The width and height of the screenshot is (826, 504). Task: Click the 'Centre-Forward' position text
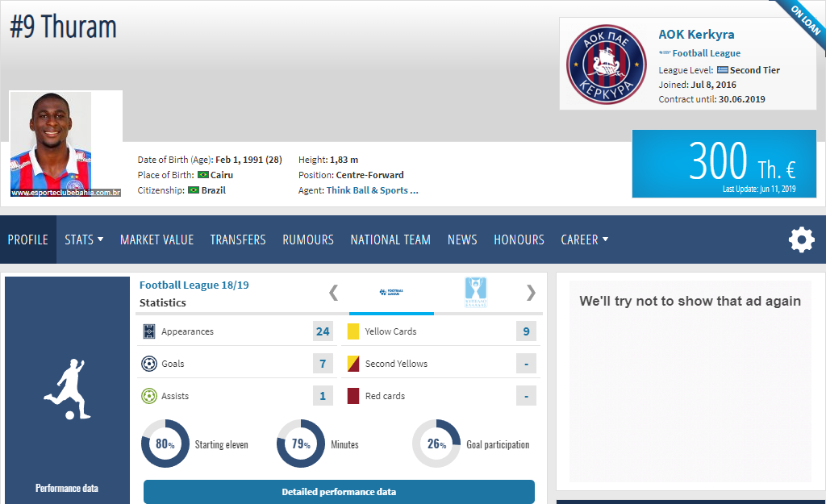coord(369,175)
